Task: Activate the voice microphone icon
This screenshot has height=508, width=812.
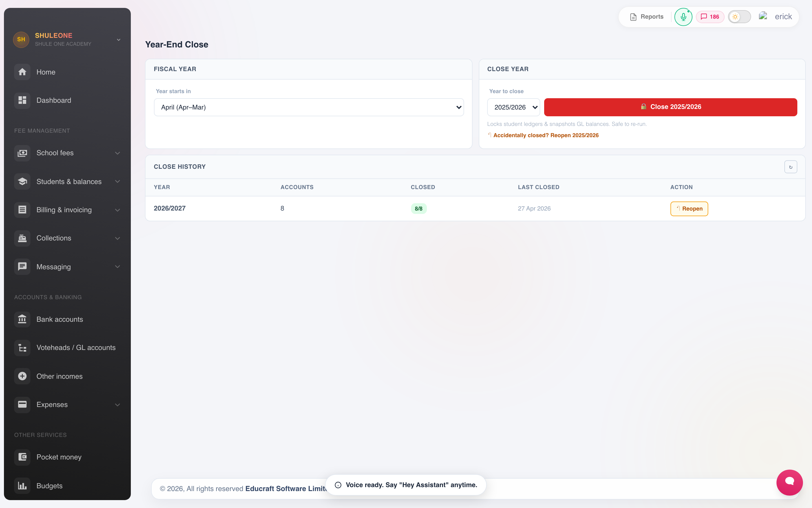Action: point(683,17)
